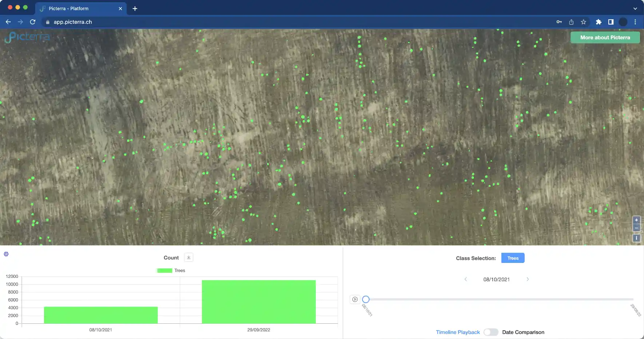Advance to next date with right chevron
Image resolution: width=644 pixels, height=339 pixels.
[528, 279]
